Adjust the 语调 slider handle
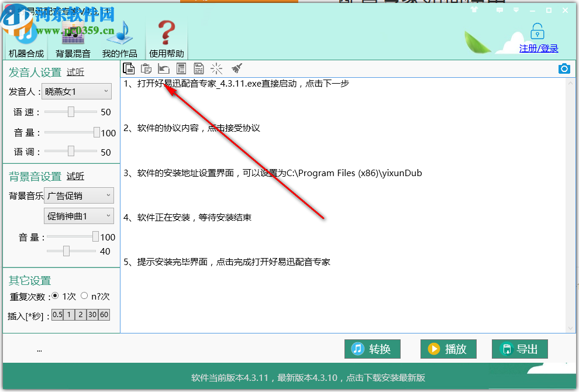Image resolution: width=579 pixels, height=392 pixels. (x=71, y=151)
